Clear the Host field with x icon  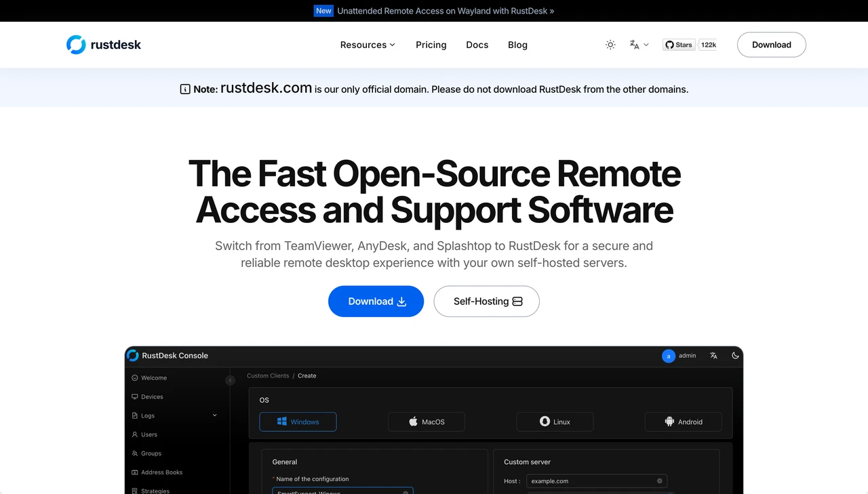(x=659, y=481)
